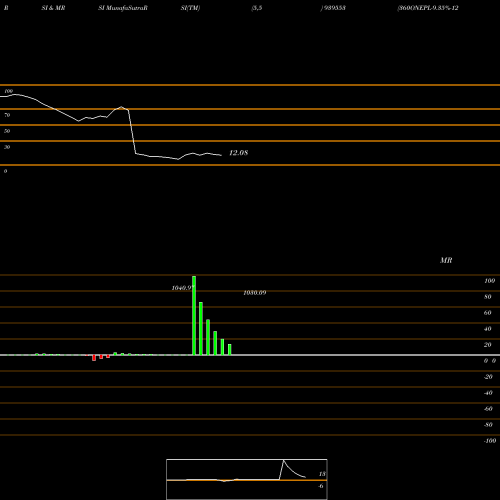This screenshot has height=500, width=500.
Task: Click the header text 'SI MunafaSutraR'
Action: pos(123,8)
